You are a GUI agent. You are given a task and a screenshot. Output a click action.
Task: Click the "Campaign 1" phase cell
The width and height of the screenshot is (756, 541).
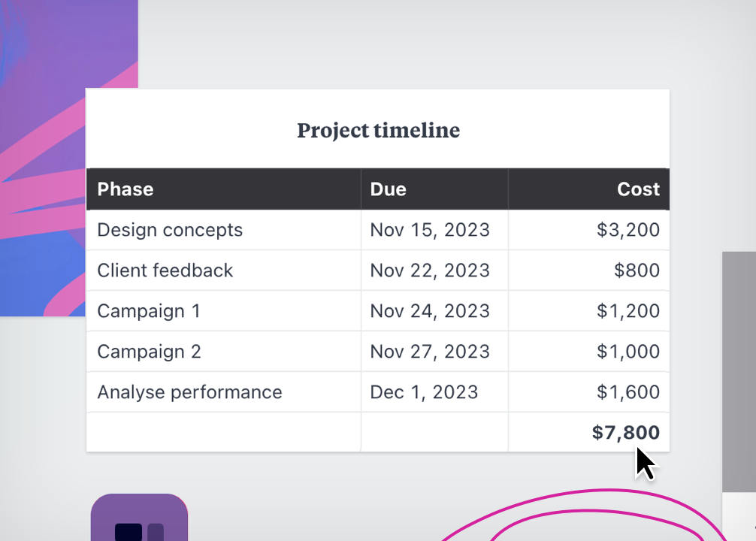click(x=149, y=311)
